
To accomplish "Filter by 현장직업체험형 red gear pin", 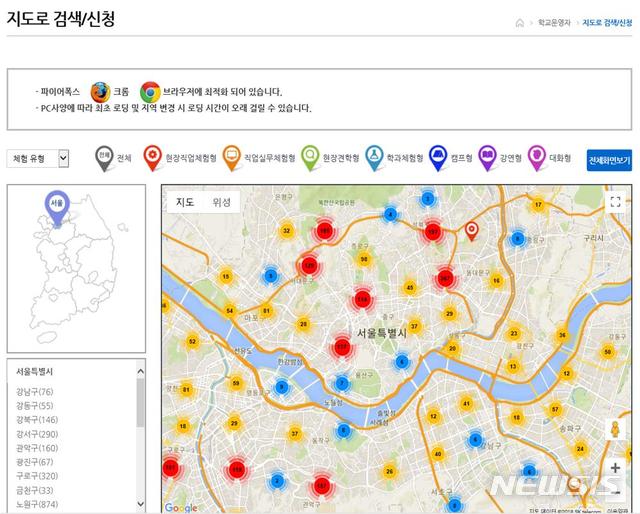I will coord(153,158).
